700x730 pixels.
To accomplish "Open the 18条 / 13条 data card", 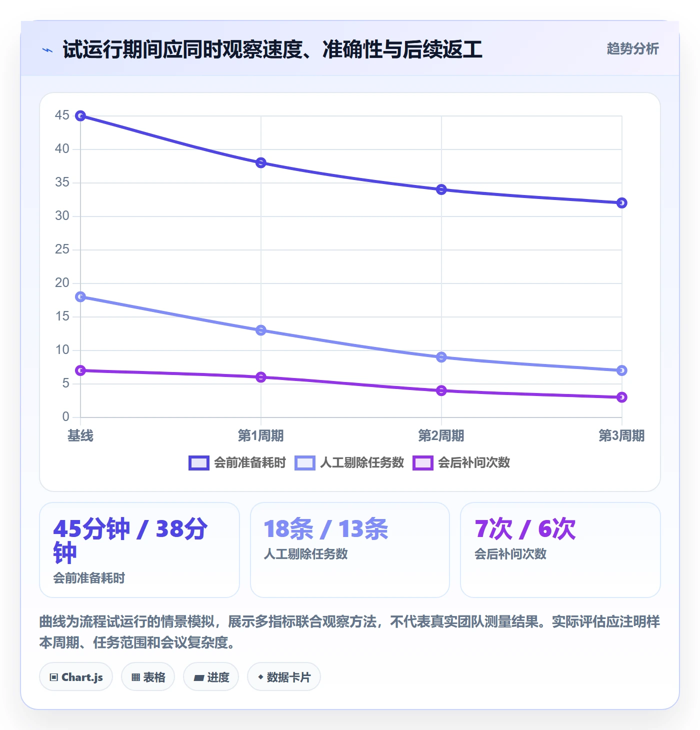I will [x=350, y=550].
